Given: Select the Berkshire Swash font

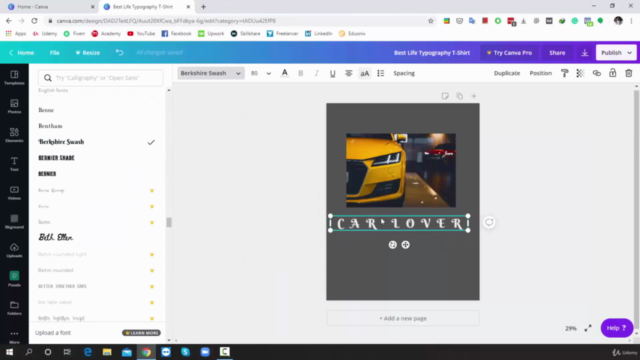Looking at the screenshot, I should 61,142.
